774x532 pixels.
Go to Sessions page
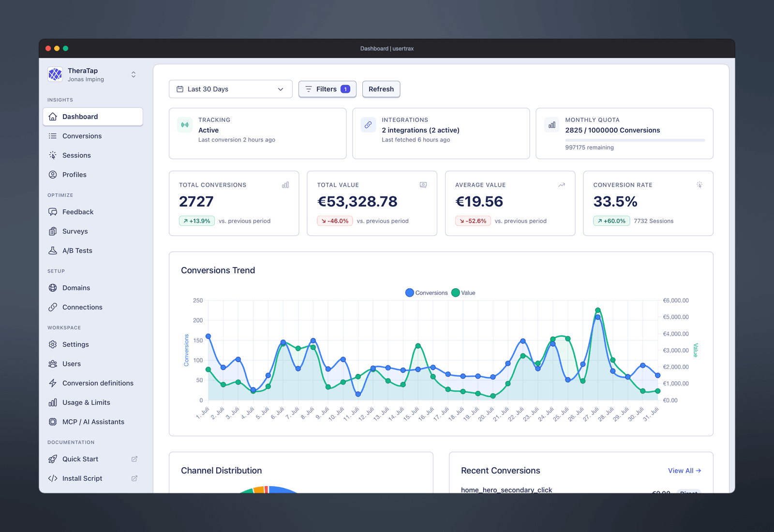(93, 155)
